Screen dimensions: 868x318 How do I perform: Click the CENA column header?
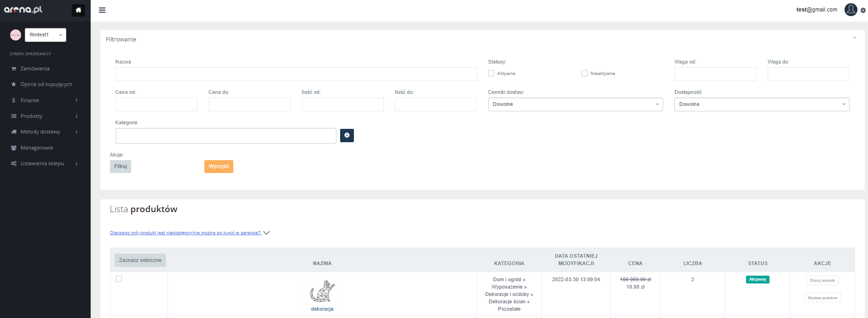635,263
